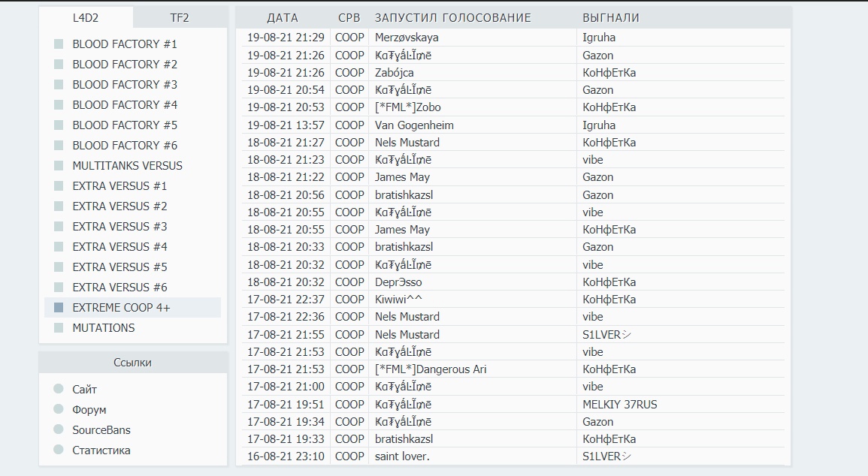Click highlighted square beside EXTREME COOP 4+
Screen dimensions: 868x476
pyautogui.click(x=59, y=308)
